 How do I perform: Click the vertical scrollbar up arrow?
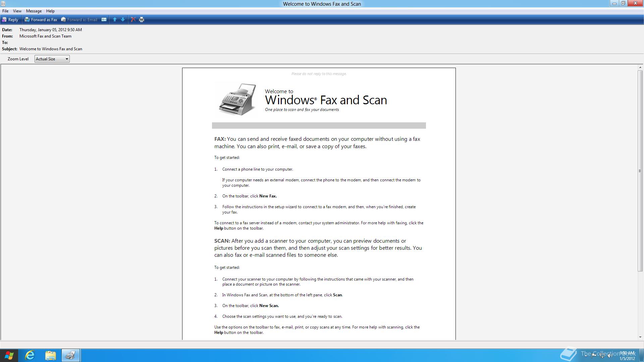click(640, 67)
